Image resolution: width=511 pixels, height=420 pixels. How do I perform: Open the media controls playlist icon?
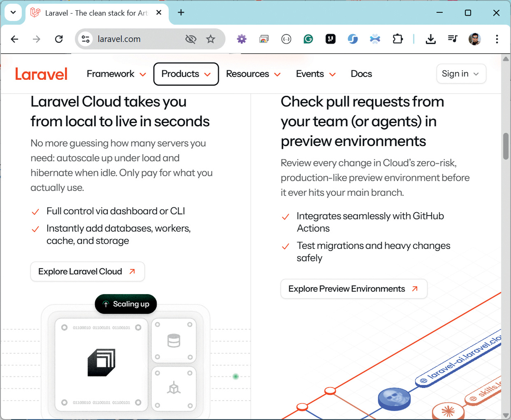pos(452,39)
